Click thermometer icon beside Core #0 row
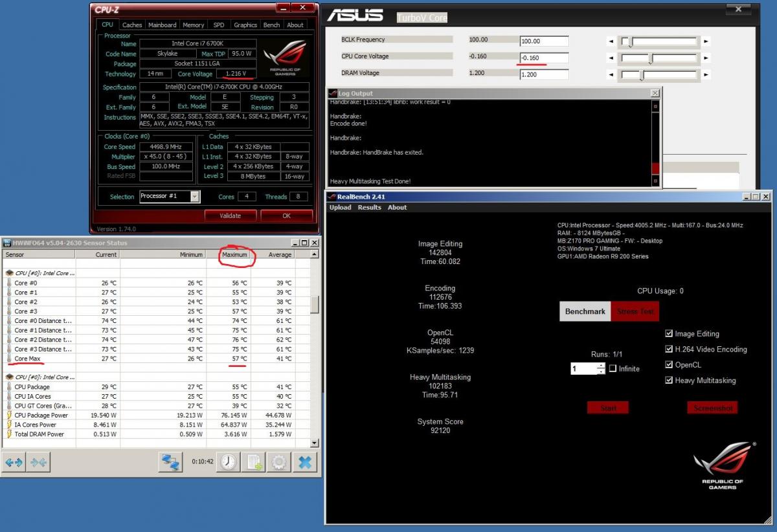This screenshot has height=532, width=777. tap(8, 283)
